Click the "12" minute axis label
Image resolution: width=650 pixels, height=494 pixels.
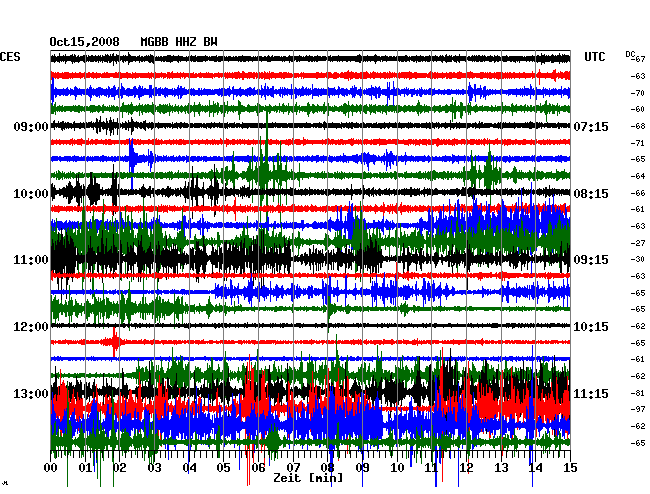[466, 468]
